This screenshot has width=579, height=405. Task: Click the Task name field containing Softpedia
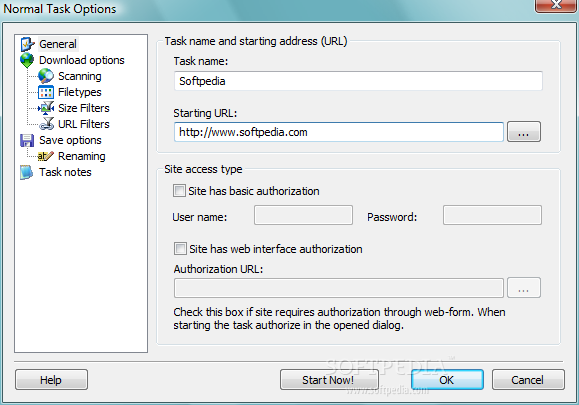pos(358,81)
